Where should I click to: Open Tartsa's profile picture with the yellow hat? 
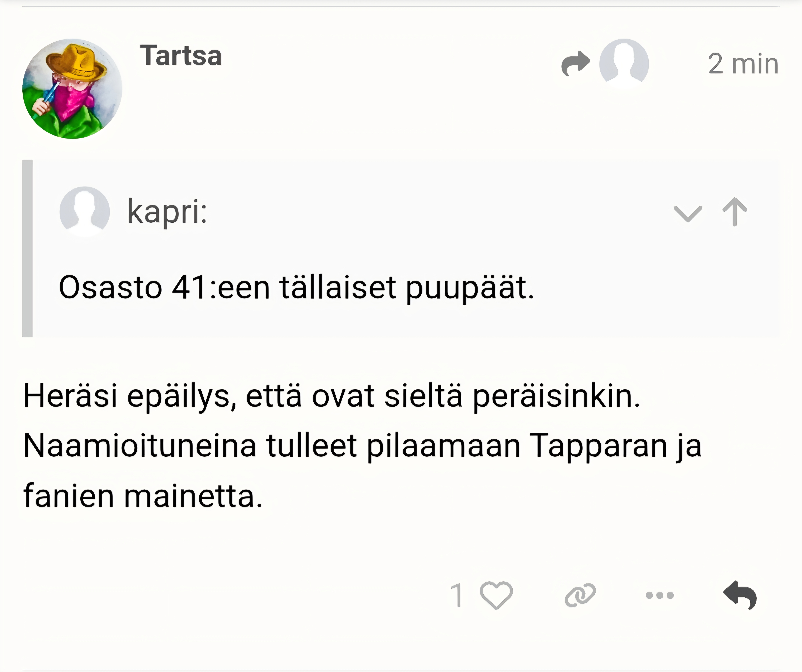point(72,89)
